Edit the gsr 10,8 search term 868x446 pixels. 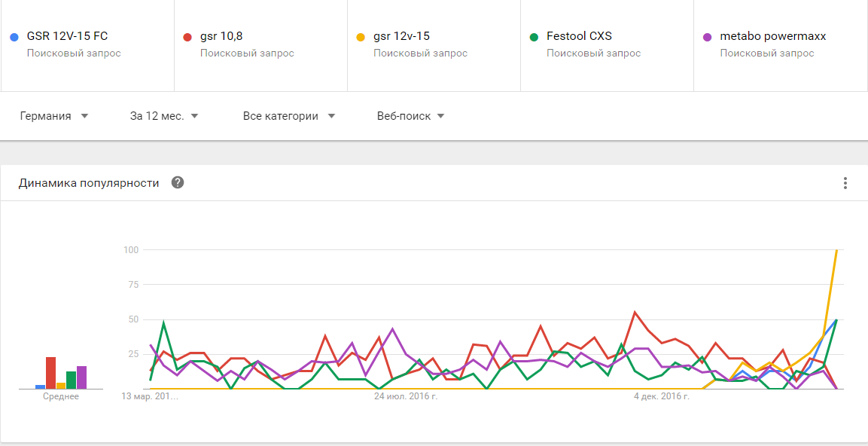(221, 37)
